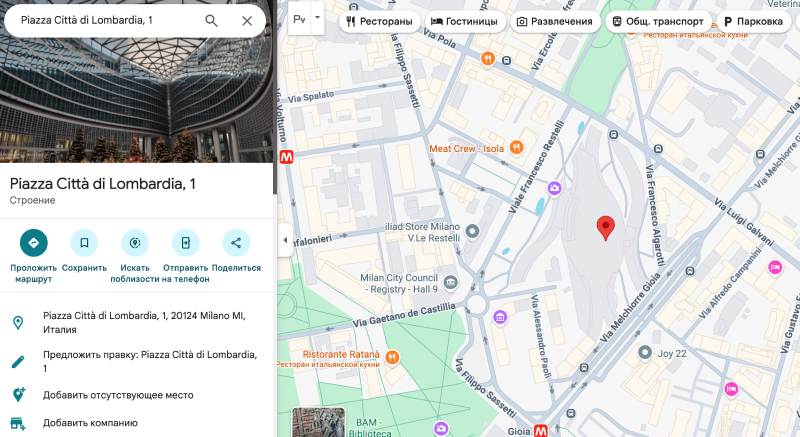Click the search magnifier icon

(211, 20)
